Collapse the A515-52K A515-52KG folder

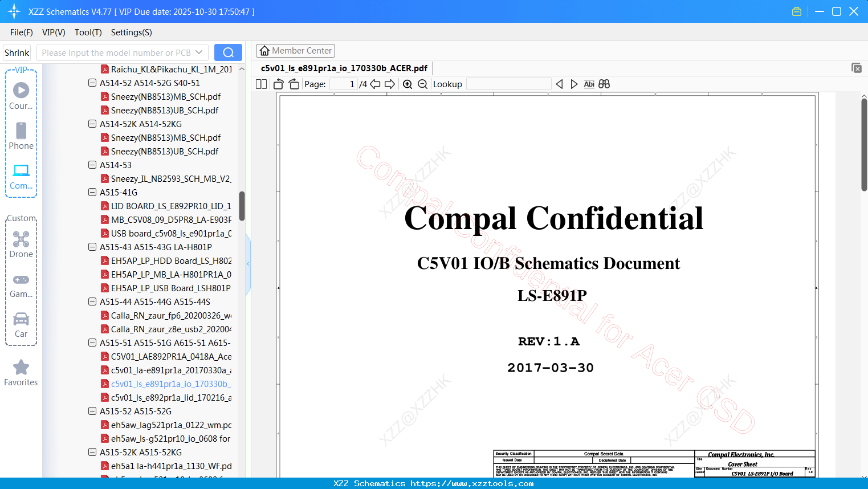[92, 452]
